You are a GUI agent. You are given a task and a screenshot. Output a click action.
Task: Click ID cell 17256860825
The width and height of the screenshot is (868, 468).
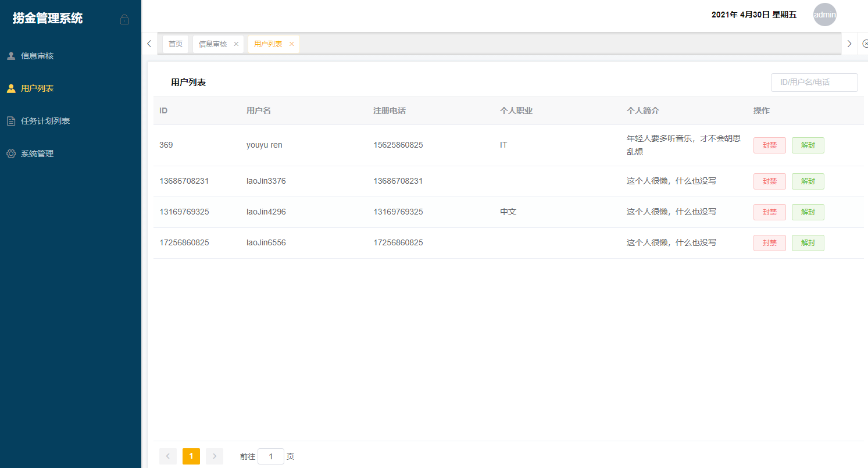184,242
